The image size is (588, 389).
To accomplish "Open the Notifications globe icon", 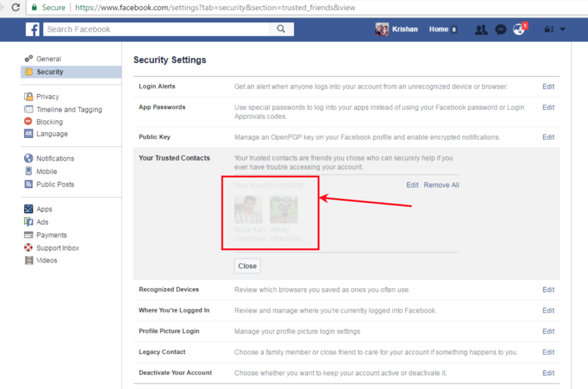I will [x=519, y=30].
